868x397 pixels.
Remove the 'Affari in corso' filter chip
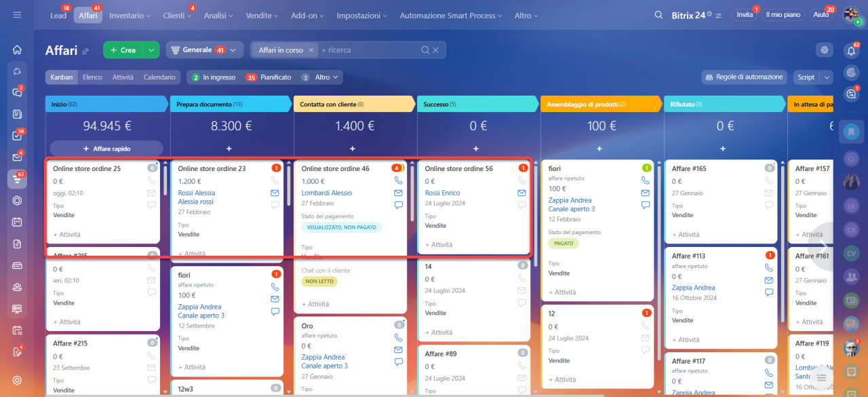point(311,50)
